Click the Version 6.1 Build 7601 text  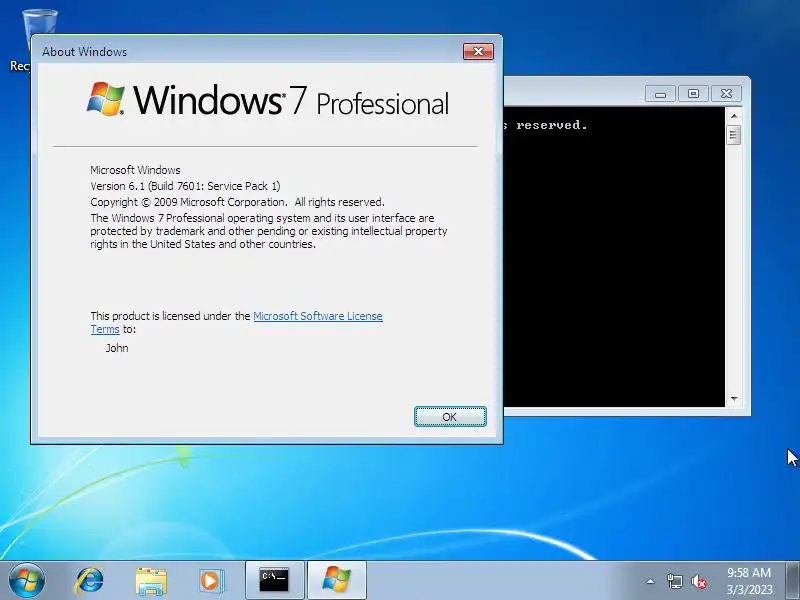[x=185, y=186]
